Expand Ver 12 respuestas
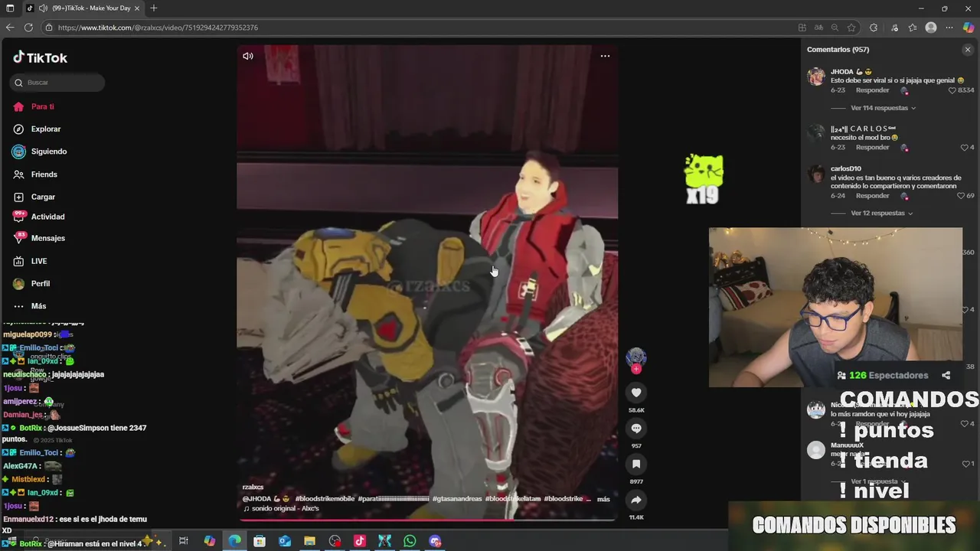 point(881,214)
